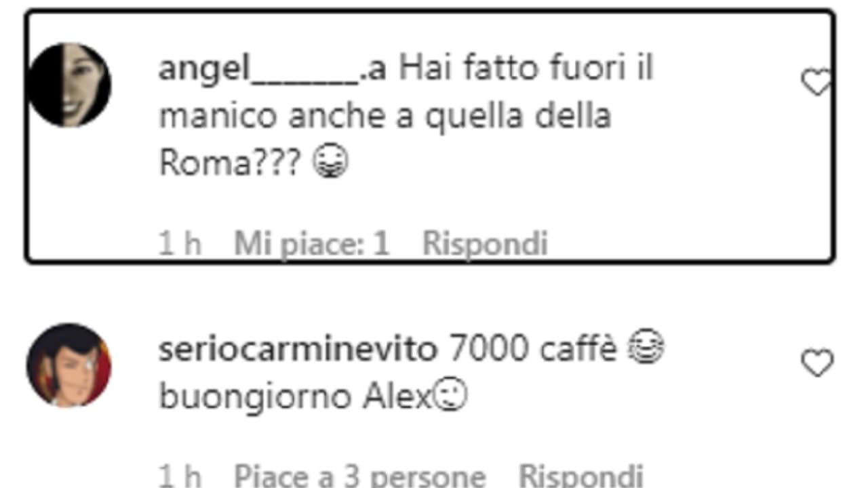Image resolution: width=868 pixels, height=488 pixels.
Task: Click the word 'Roma???' in the comment
Action: pyautogui.click(x=230, y=163)
